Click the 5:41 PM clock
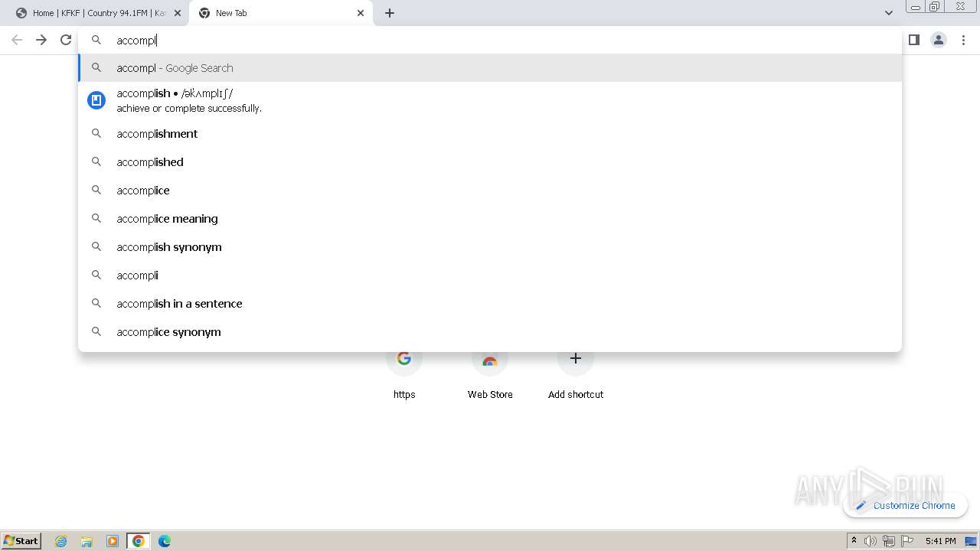The width and height of the screenshot is (980, 551). [940, 541]
